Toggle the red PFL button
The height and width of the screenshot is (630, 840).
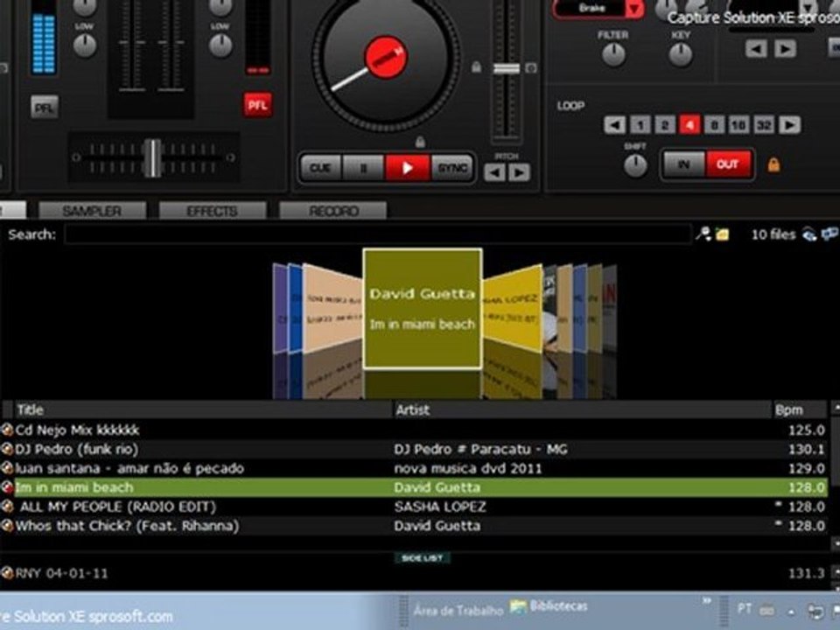(x=257, y=105)
